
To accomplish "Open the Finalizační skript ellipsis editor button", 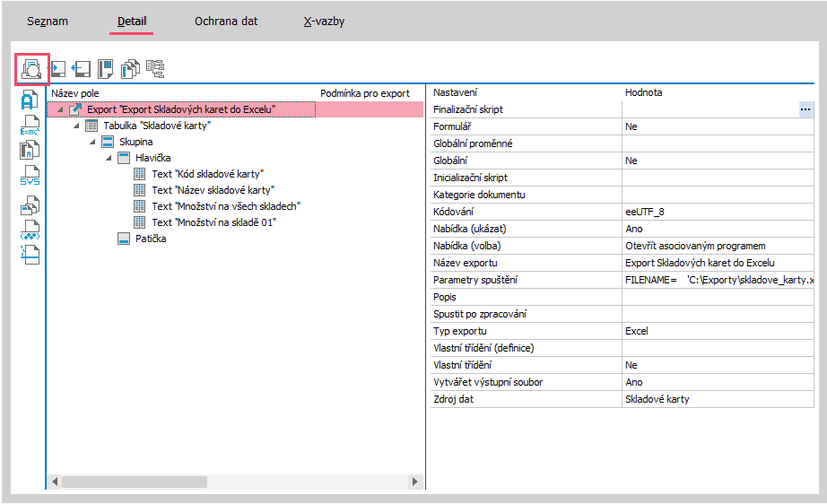I will (x=805, y=109).
